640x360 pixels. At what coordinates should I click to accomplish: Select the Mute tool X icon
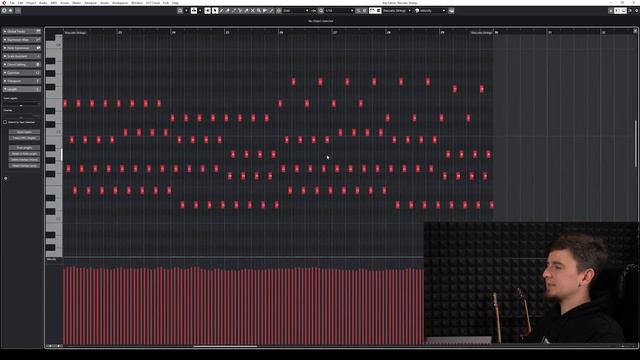pos(253,11)
